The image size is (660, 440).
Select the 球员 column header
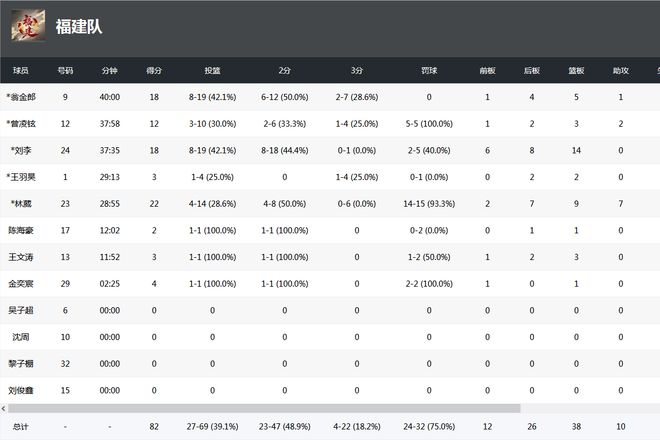pyautogui.click(x=21, y=71)
